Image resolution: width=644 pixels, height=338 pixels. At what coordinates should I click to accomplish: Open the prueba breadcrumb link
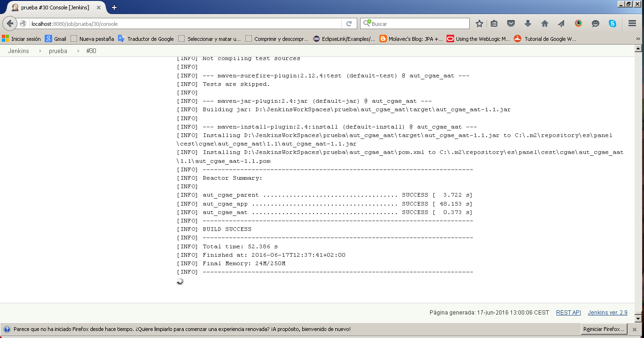coord(58,51)
